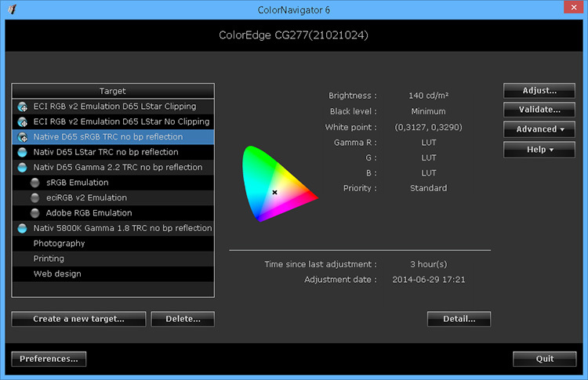Choose the sRGB Emulation sub-target
Image resolution: width=588 pixels, height=380 pixels.
coord(113,183)
